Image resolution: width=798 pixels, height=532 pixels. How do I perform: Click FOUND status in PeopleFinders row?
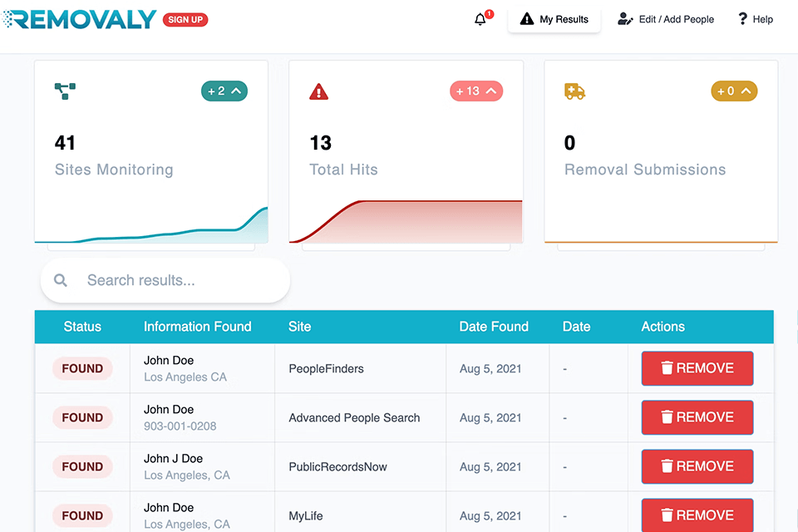pyautogui.click(x=82, y=368)
